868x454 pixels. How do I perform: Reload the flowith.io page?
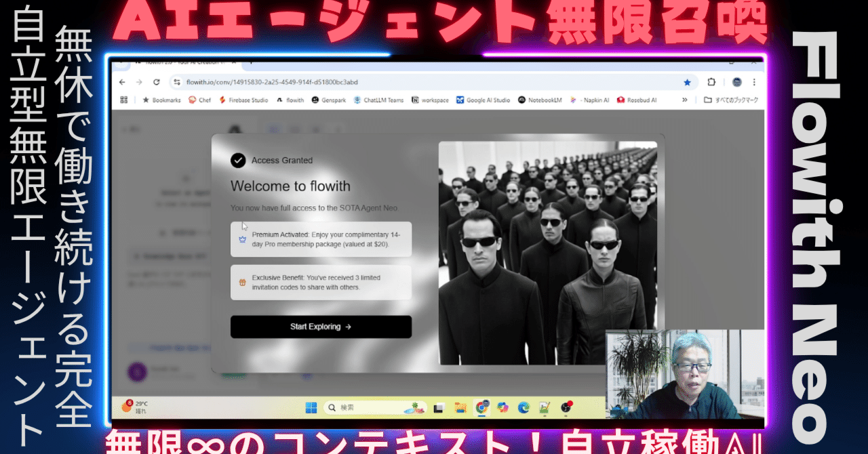pos(157,81)
